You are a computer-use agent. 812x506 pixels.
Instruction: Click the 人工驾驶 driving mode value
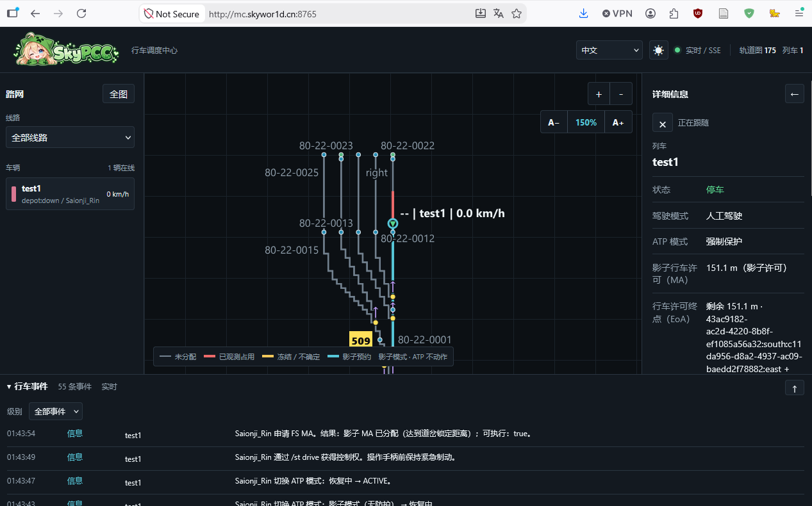point(724,216)
